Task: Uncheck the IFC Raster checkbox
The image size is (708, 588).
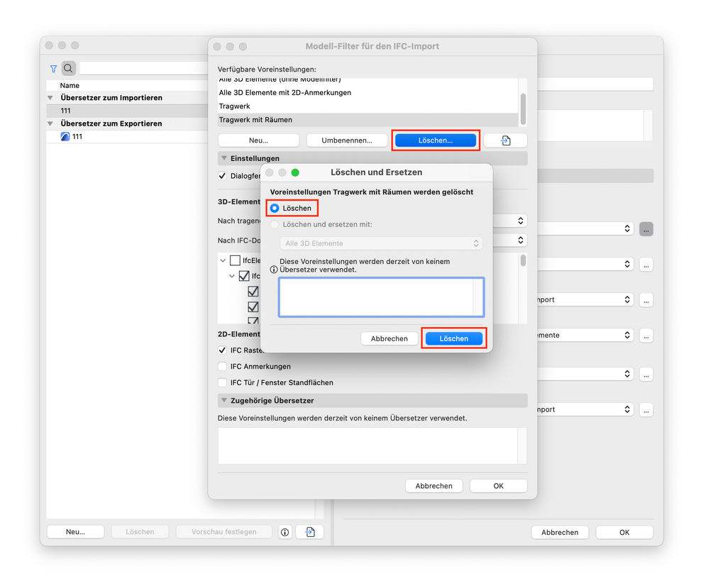Action: (222, 350)
